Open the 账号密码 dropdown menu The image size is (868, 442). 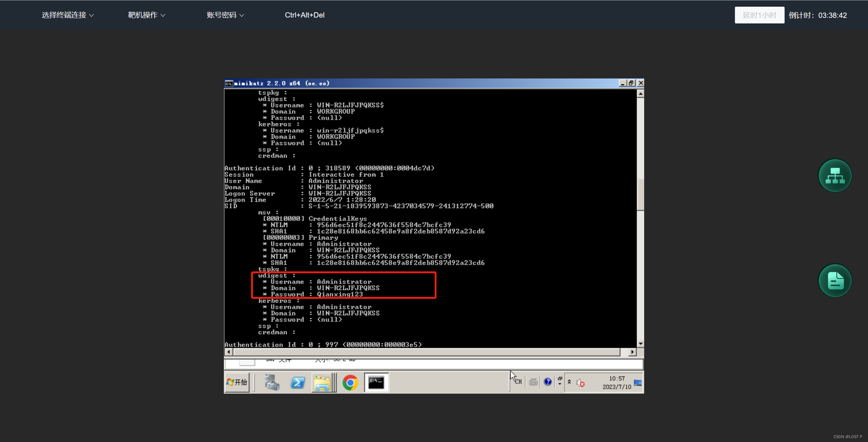click(225, 15)
